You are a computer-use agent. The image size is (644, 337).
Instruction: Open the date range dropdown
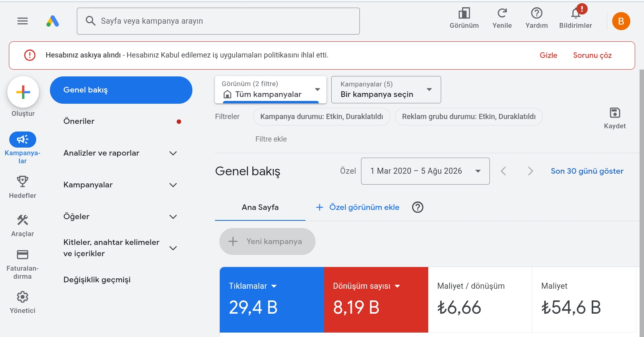point(425,171)
